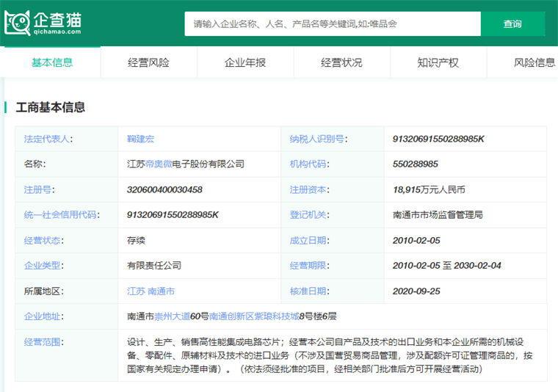Viewport: 558px width, 392px height.
Task: Open the 经营风险 tab
Action: pyautogui.click(x=148, y=62)
